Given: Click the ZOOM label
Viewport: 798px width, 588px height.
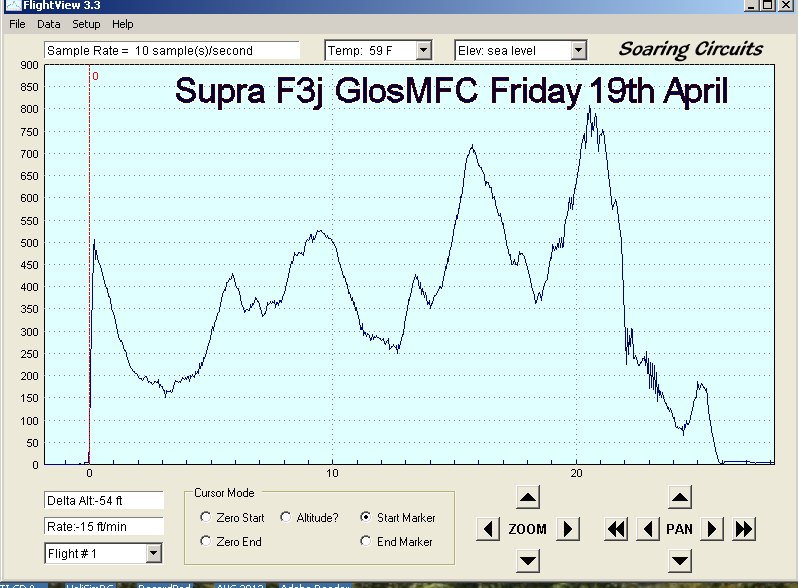Looking at the screenshot, I should coord(528,529).
